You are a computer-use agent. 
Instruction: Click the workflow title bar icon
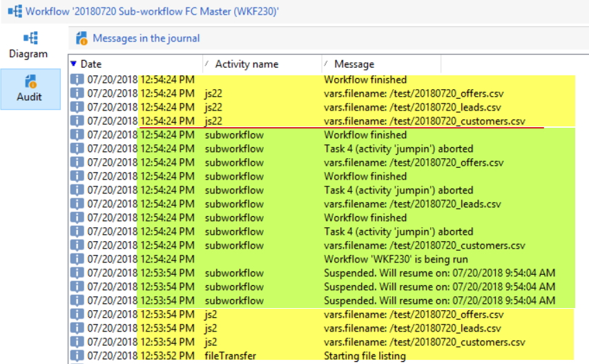[14, 10]
